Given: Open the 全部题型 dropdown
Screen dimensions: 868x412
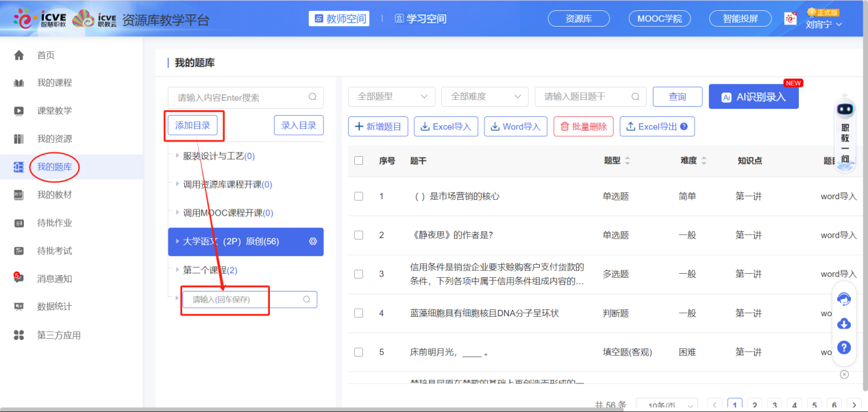Looking at the screenshot, I should point(391,96).
